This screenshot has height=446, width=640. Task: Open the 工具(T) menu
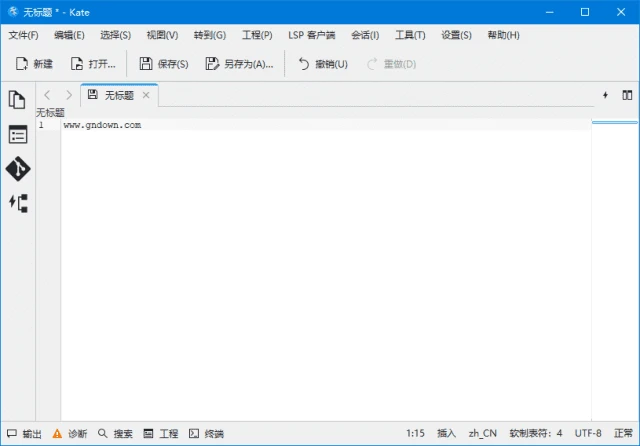(x=410, y=35)
